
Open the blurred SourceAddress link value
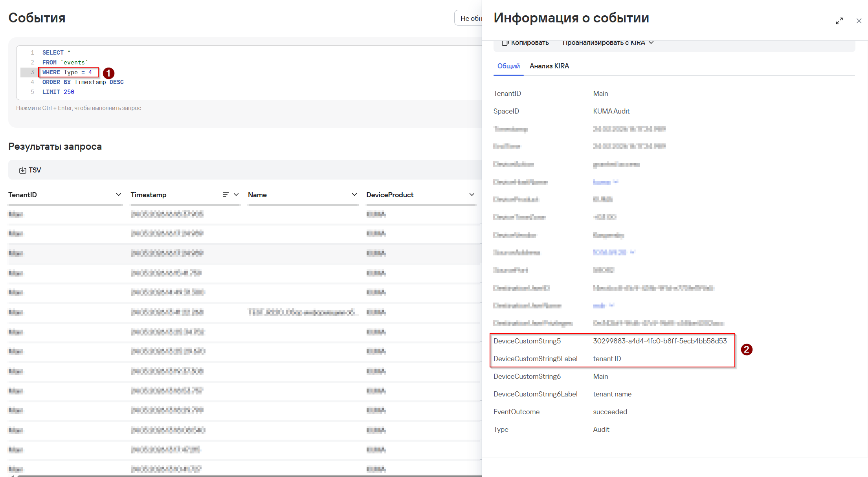609,252
